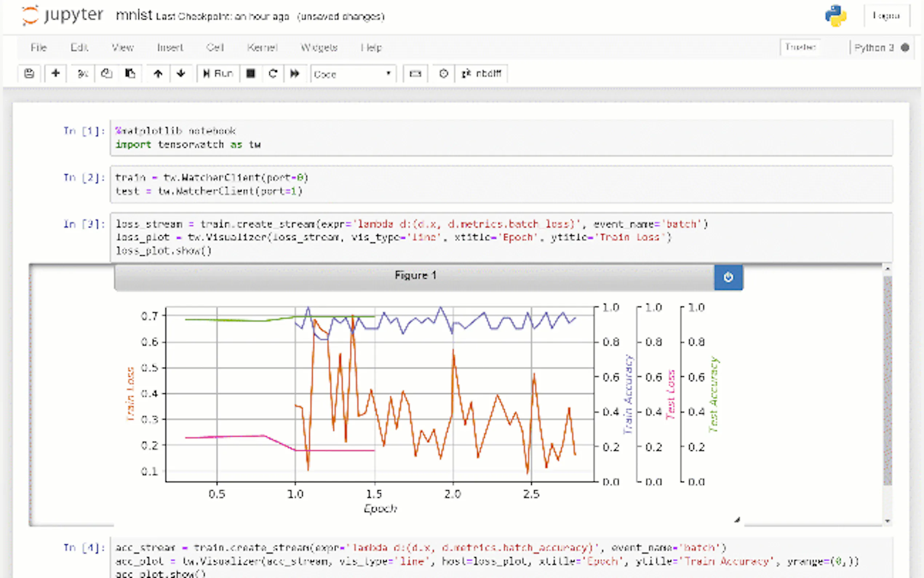Interrupt the kernel with the stop icon
Viewport: 924px width, 578px height.
pos(251,74)
